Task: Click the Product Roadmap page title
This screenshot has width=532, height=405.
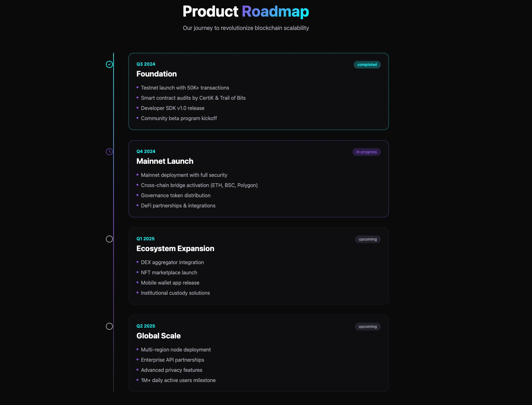Action: (x=246, y=11)
